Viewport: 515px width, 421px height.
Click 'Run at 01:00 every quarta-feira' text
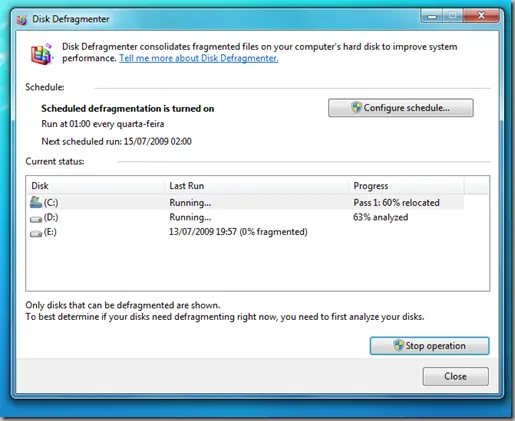coord(103,124)
